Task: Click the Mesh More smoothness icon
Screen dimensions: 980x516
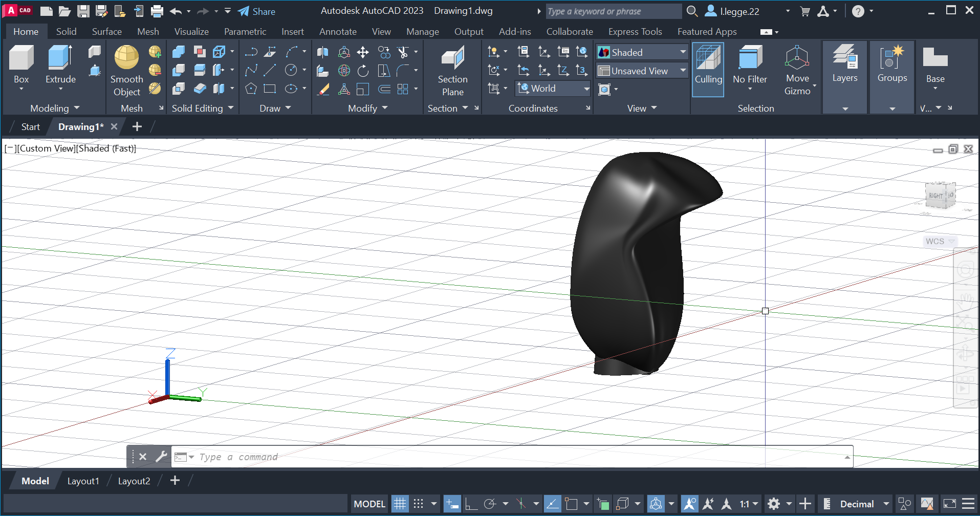Action: pos(155,52)
